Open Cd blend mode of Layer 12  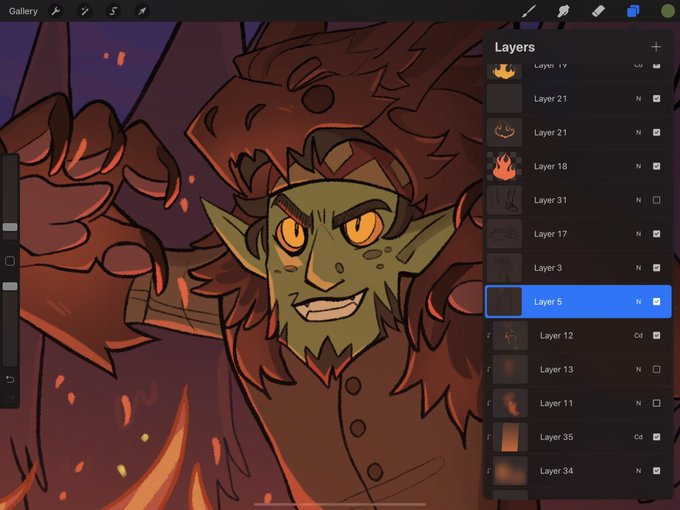tap(638, 335)
